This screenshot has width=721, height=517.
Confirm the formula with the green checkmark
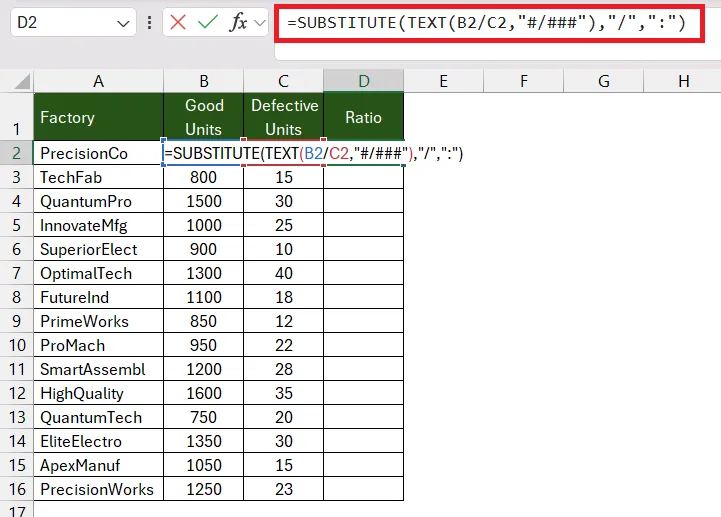pyautogui.click(x=208, y=22)
